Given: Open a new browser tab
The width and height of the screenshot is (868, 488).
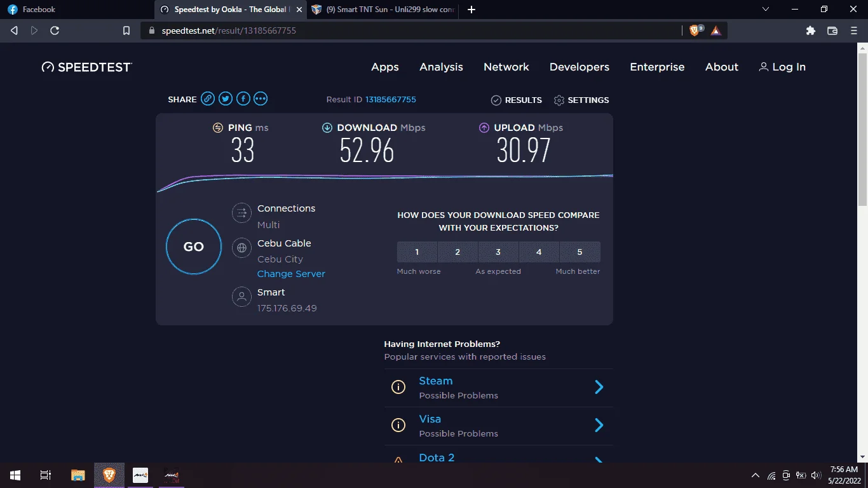Looking at the screenshot, I should click(471, 10).
